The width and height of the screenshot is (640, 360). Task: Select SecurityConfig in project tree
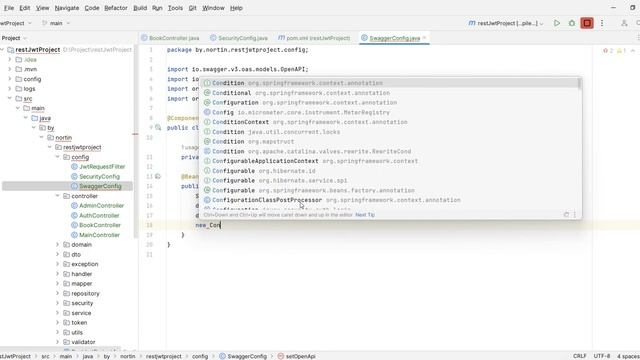pos(99,176)
